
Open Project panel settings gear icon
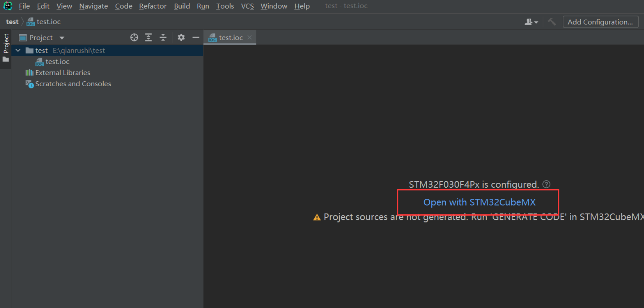tap(181, 37)
